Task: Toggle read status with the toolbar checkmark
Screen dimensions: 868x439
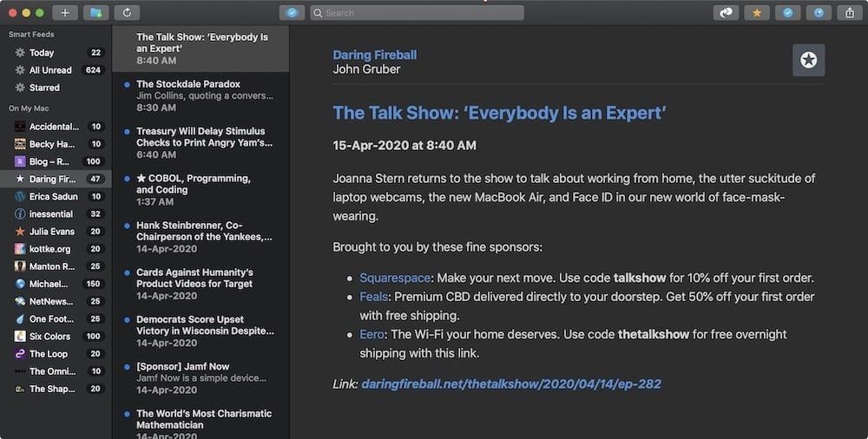Action: pyautogui.click(x=787, y=13)
